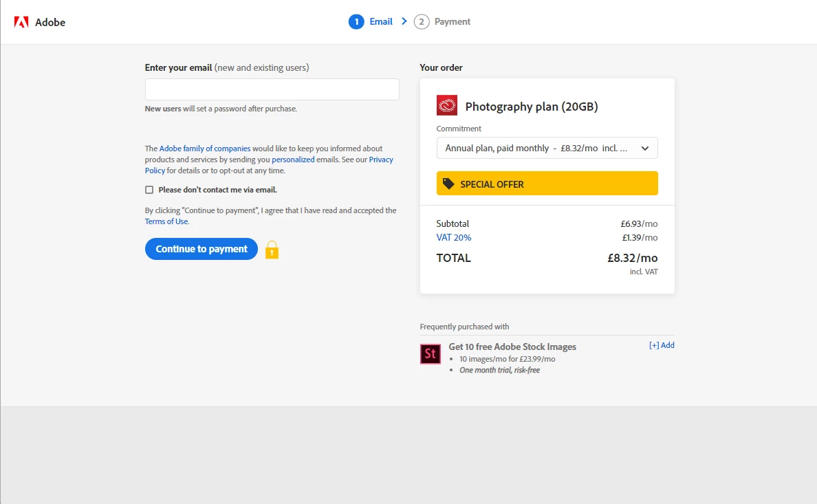Click the Subtotal label
The image size is (817, 504).
[453, 223]
